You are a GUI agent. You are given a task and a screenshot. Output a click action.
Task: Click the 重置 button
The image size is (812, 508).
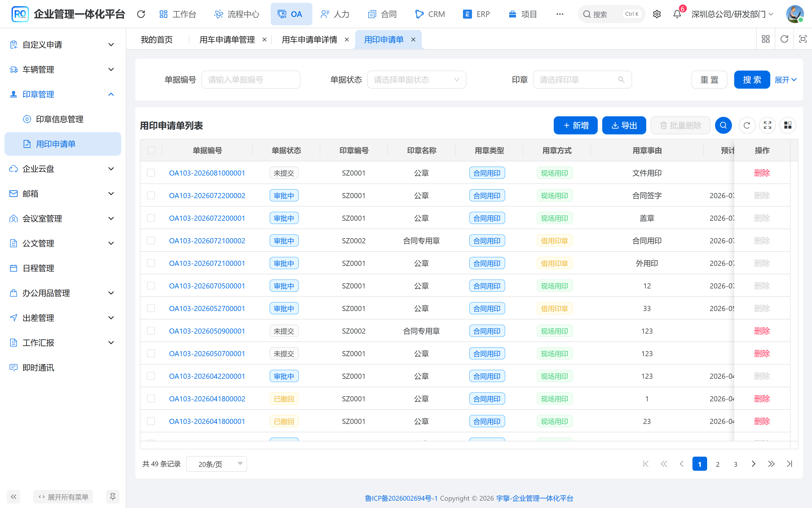709,80
